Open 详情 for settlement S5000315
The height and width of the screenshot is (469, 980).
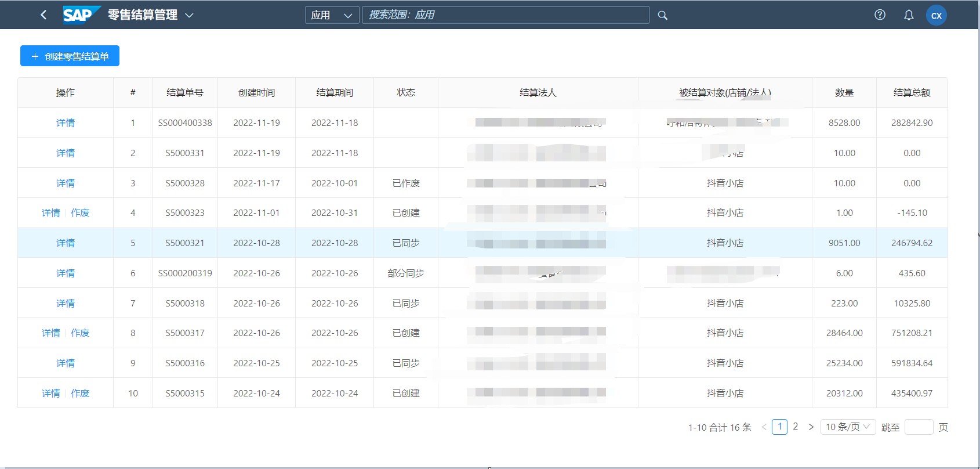point(51,394)
